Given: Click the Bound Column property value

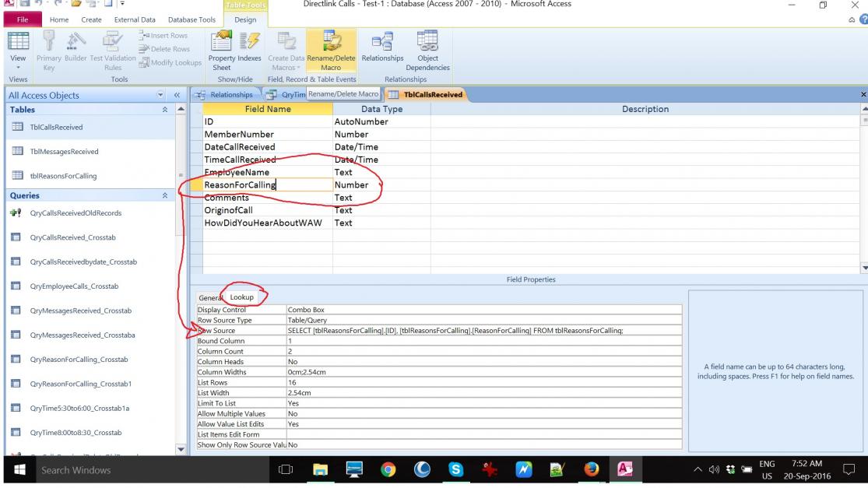Looking at the screenshot, I should (x=483, y=341).
